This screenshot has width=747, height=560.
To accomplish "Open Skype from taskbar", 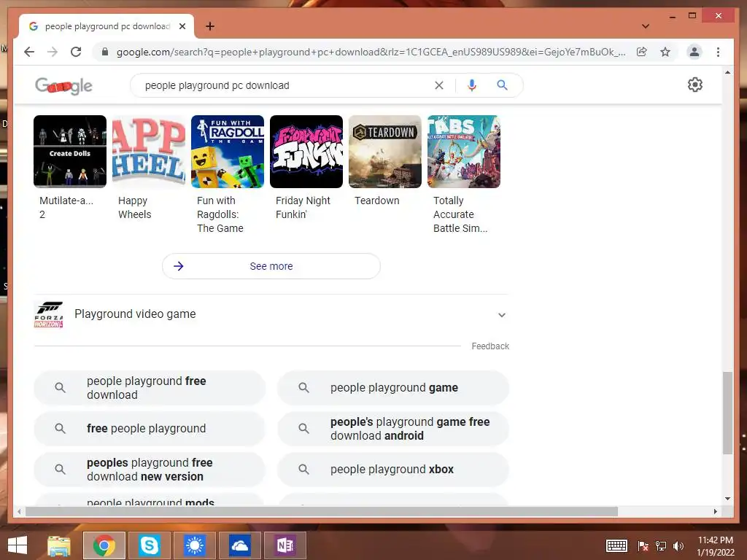I will click(149, 545).
